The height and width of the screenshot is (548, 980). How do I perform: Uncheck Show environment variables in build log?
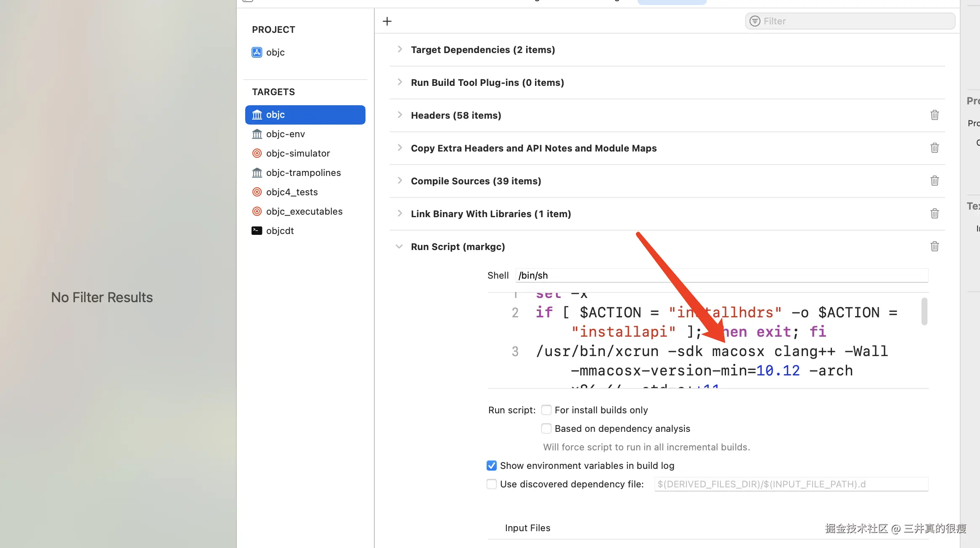[x=492, y=466]
